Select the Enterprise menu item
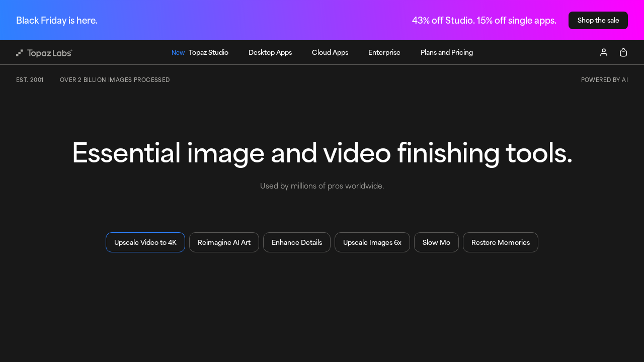Screen dimensions: 644x362 coord(384,52)
